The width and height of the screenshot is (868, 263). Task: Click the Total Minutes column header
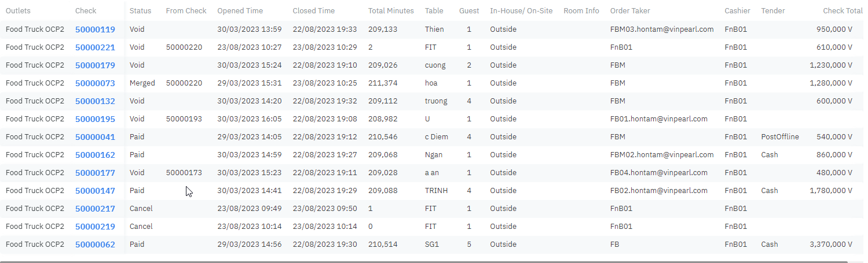click(391, 11)
